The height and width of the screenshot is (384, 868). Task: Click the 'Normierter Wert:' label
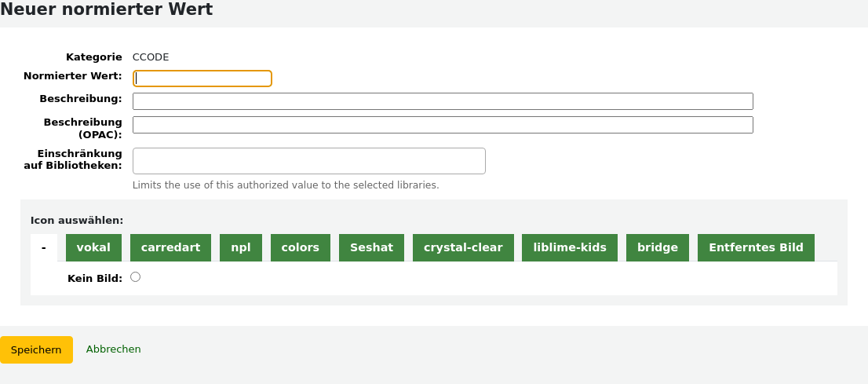pyautogui.click(x=73, y=76)
